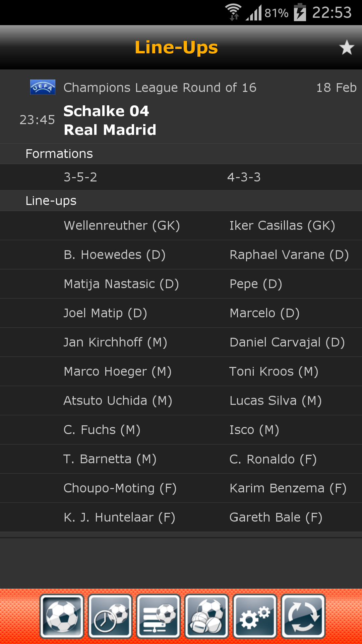Screen dimensions: 362x644
Task: Tap the Formations section header
Action: (59, 154)
